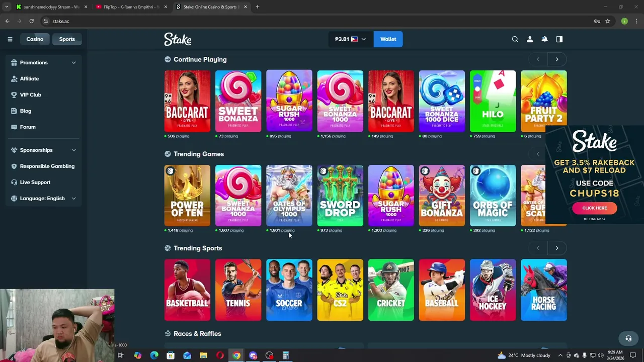Viewport: 644px width, 362px height.
Task: Click the Live Support headset icon in the sidebar
Action: (15, 182)
